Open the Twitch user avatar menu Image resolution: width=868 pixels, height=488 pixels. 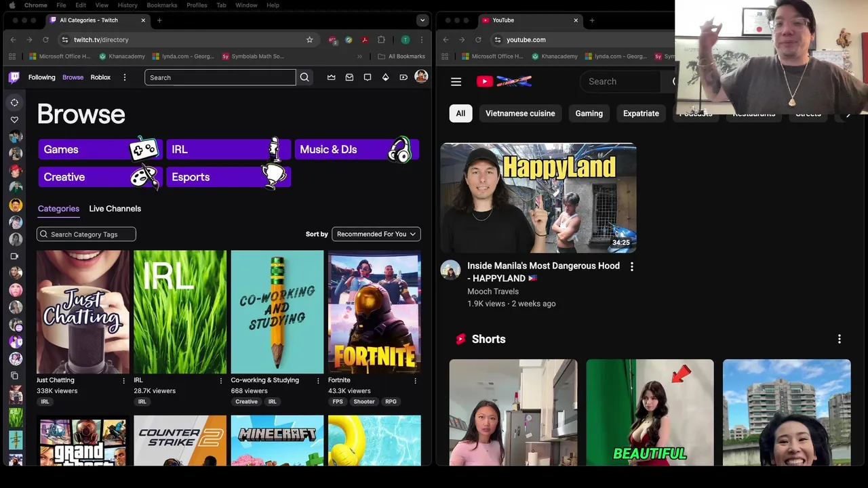pos(421,77)
